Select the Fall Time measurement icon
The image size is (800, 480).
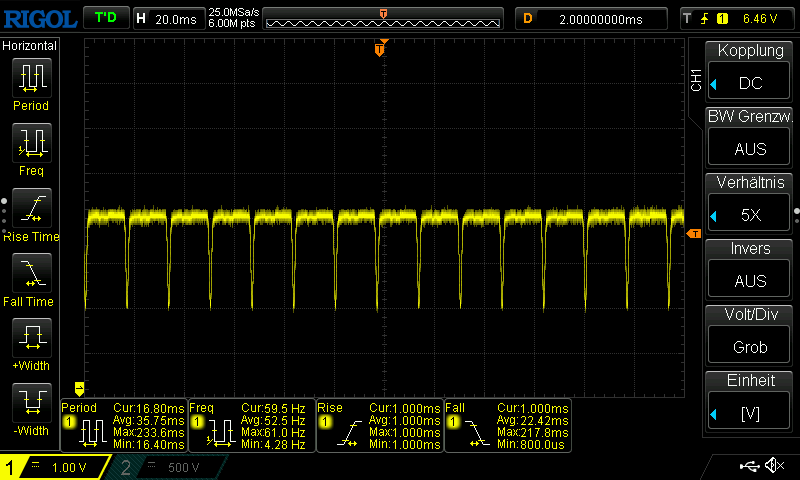(x=32, y=272)
